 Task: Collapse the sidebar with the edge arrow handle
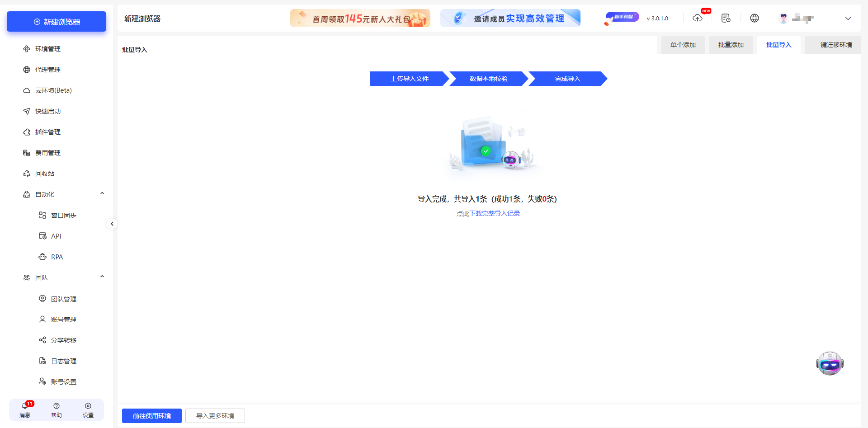[112, 223]
